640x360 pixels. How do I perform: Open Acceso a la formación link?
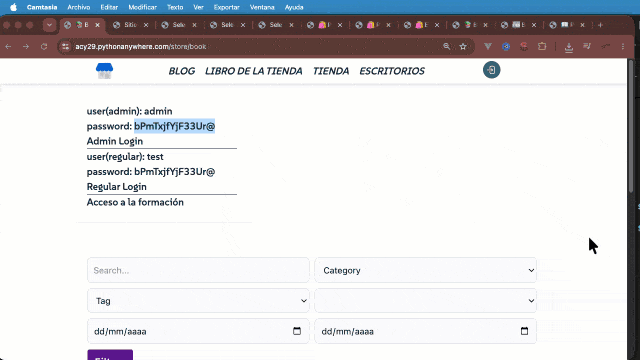click(135, 202)
